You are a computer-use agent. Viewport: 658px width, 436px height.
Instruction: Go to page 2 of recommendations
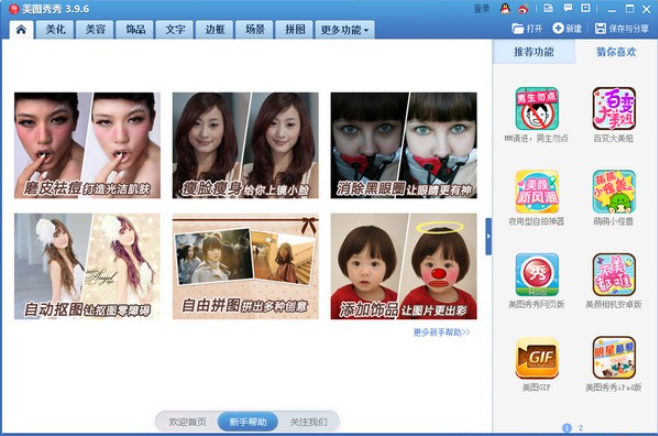click(581, 428)
